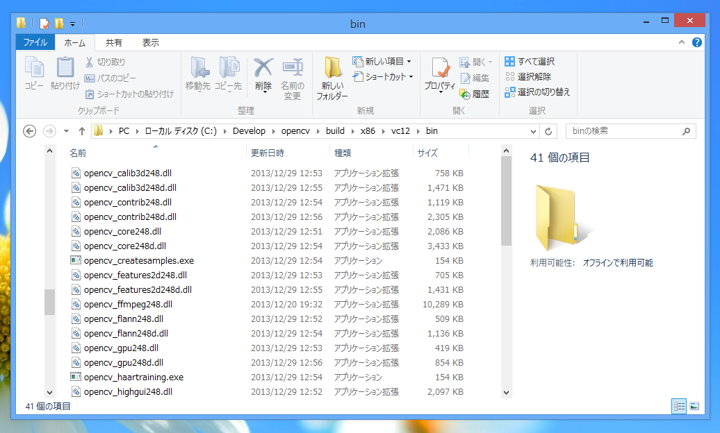
Task: Click 選択解除 (Select none) icon
Action: click(510, 77)
